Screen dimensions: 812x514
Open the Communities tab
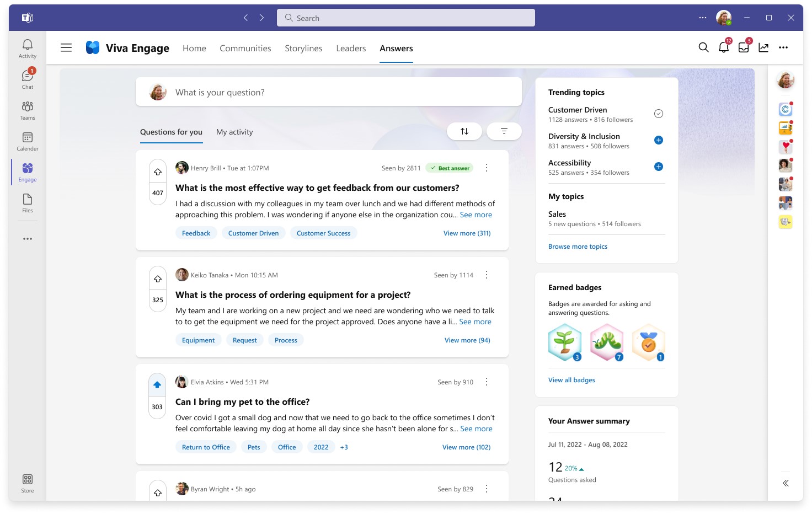tap(245, 48)
